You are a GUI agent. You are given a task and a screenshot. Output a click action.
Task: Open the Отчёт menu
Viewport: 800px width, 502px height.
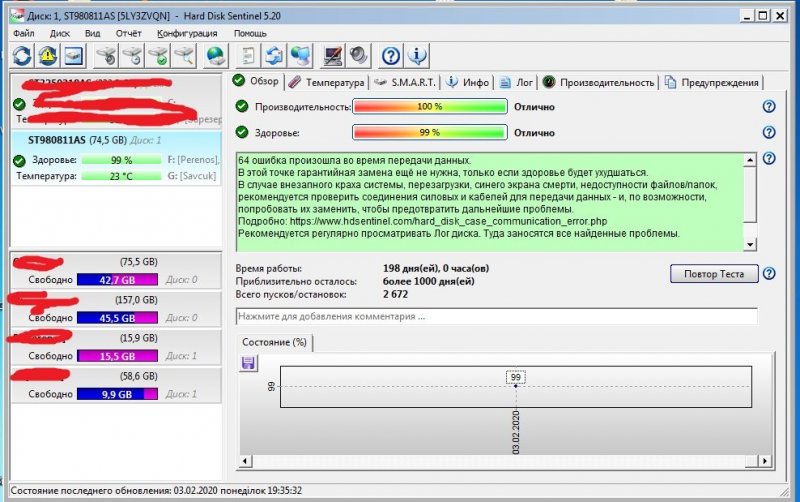(126, 33)
